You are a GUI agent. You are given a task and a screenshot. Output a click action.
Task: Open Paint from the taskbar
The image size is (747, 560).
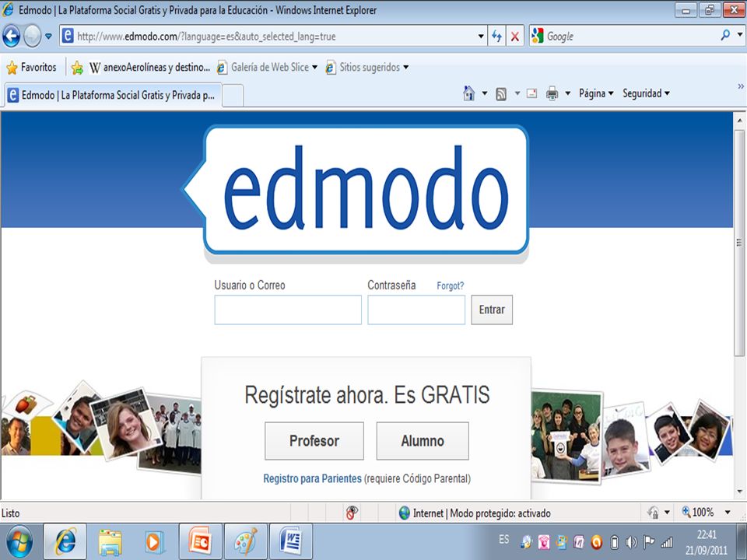tap(246, 541)
